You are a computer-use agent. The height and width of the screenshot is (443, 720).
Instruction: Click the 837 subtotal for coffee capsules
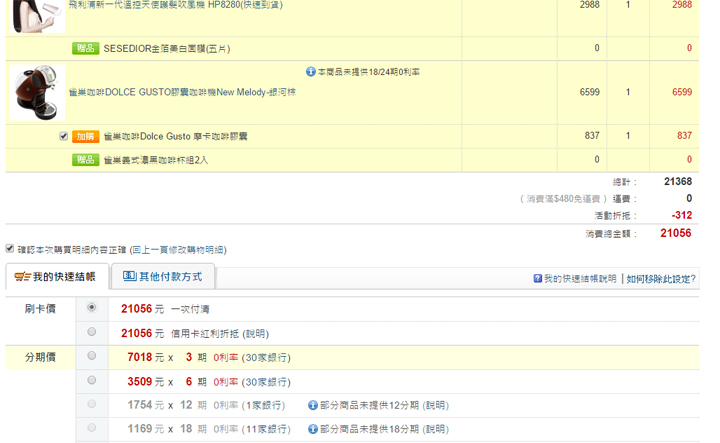[685, 135]
